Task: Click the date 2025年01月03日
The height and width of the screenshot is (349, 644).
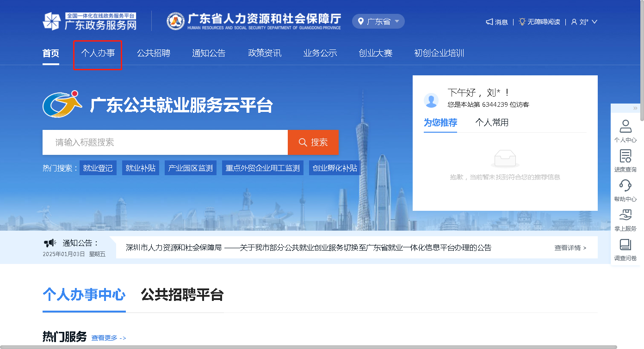Action: (x=64, y=254)
